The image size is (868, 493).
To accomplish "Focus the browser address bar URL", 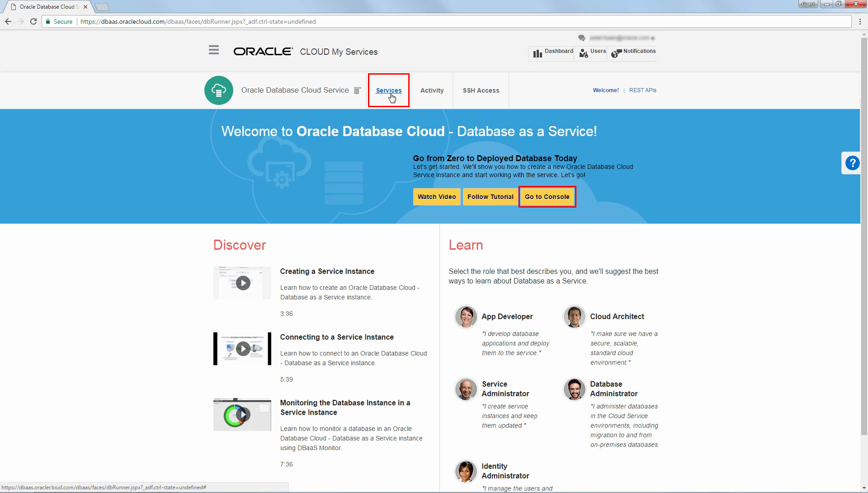I will [x=198, y=21].
